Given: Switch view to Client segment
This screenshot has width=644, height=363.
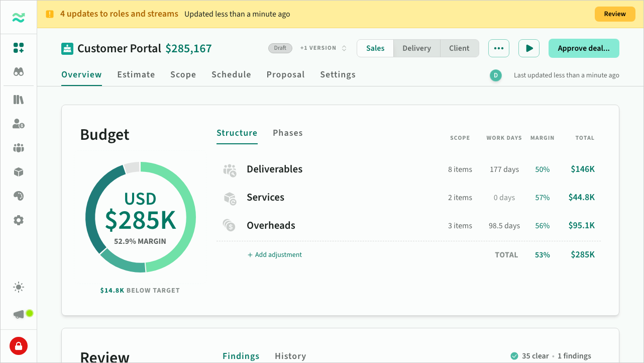Looking at the screenshot, I should tap(459, 48).
